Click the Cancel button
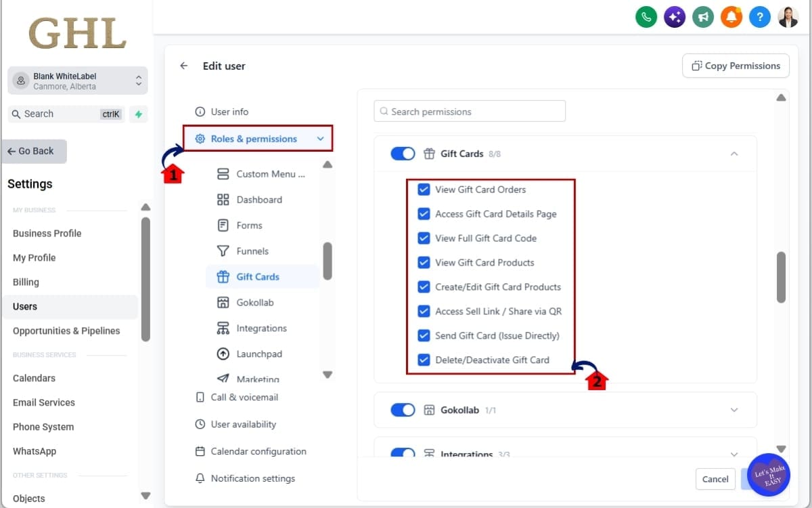The image size is (812, 508). pyautogui.click(x=715, y=479)
